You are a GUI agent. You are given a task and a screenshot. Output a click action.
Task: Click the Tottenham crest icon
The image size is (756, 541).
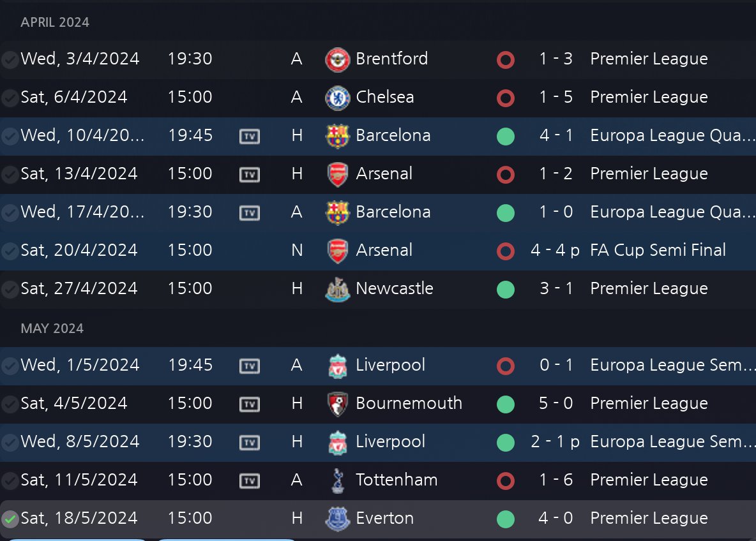click(337, 480)
